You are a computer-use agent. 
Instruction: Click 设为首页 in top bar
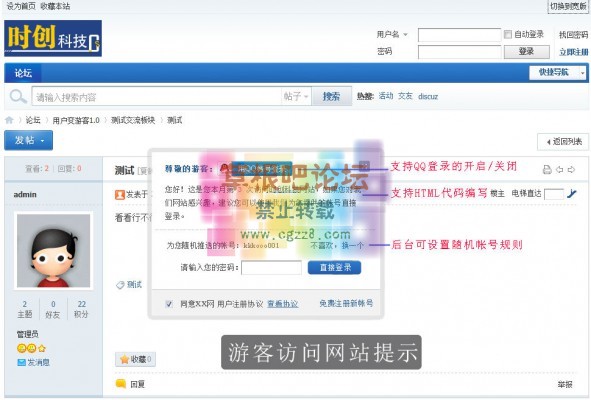pyautogui.click(x=21, y=6)
